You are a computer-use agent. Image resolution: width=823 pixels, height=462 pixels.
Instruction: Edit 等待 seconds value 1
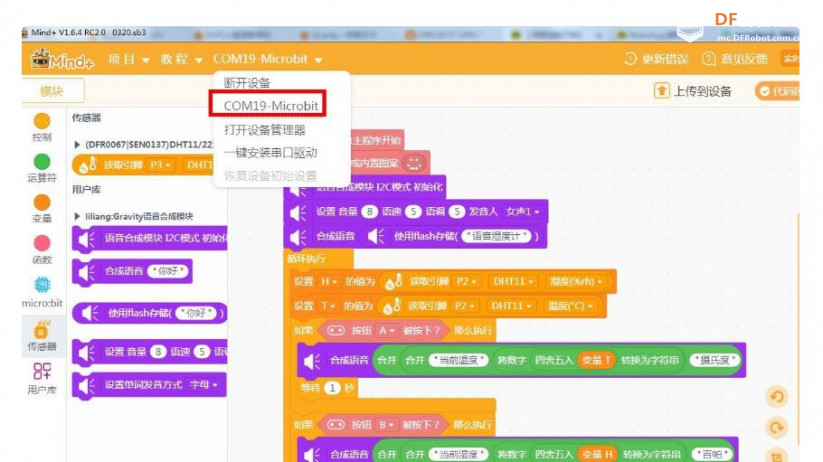tap(332, 388)
